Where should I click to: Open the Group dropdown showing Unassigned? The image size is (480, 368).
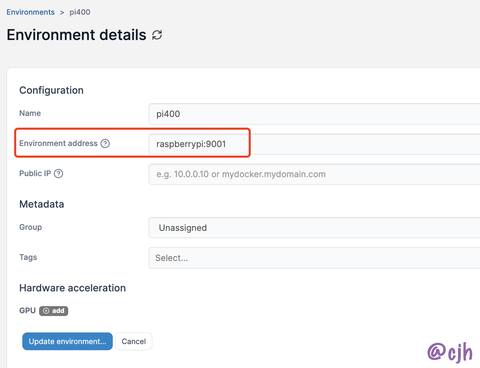(x=314, y=228)
